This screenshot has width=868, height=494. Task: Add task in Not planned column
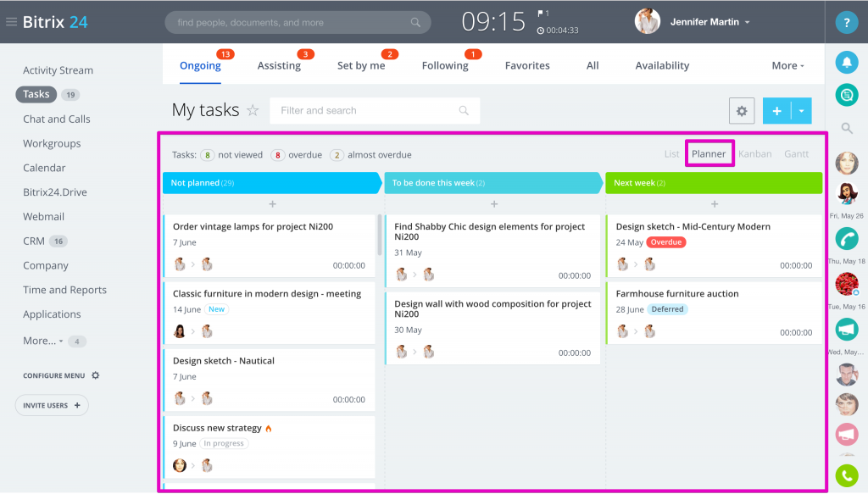pos(272,204)
